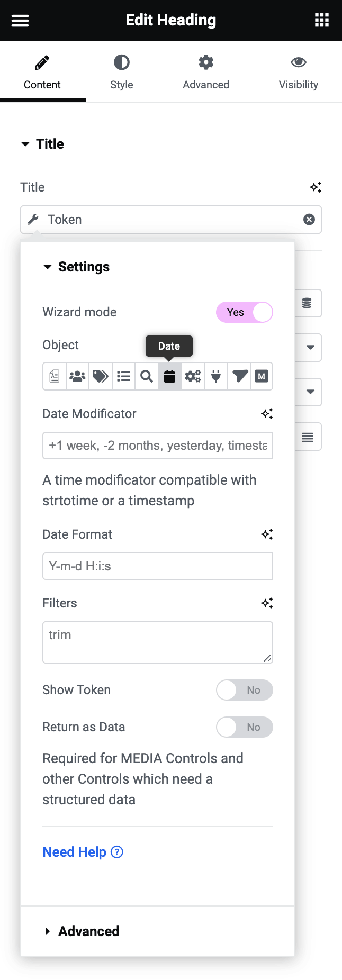Collapse the Settings section arrow
342x980 pixels.
[48, 267]
